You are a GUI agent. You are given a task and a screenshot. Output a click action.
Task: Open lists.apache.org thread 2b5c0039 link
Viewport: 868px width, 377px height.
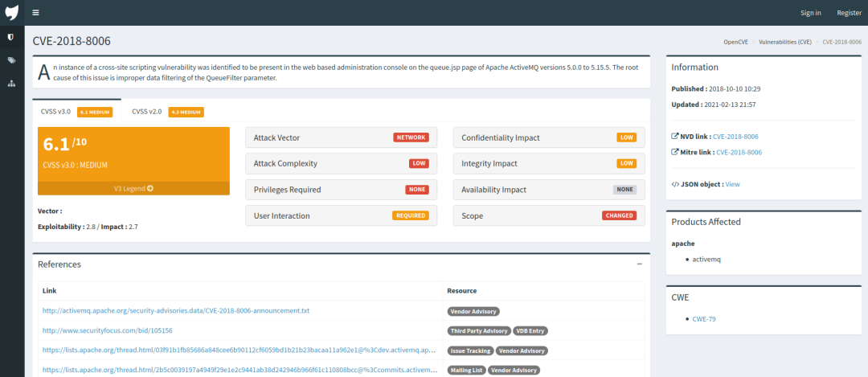(240, 370)
